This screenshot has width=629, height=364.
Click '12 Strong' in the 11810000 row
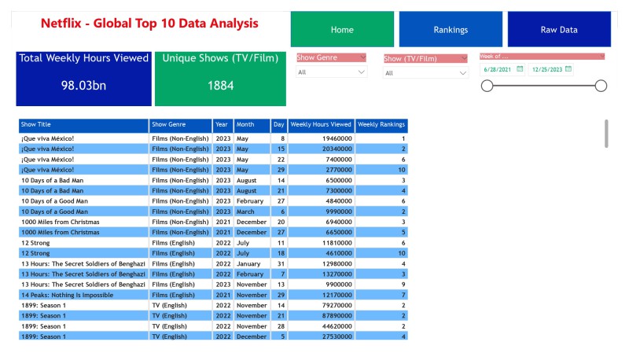[x=35, y=243]
